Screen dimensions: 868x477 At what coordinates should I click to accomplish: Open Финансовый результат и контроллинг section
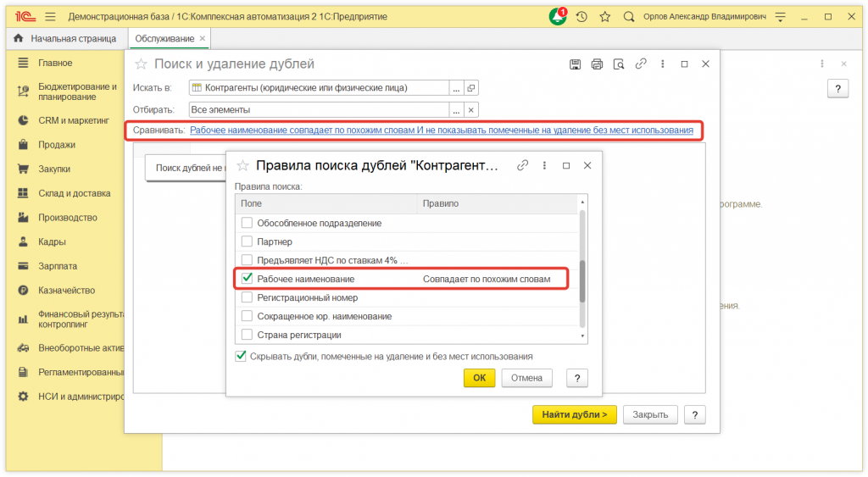[81, 319]
